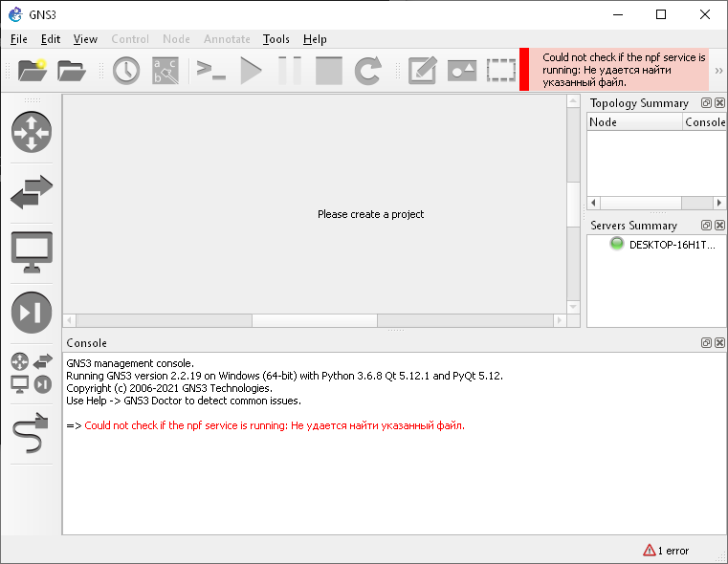This screenshot has height=564, width=728.
Task: Open the Tools menu
Action: (x=276, y=39)
